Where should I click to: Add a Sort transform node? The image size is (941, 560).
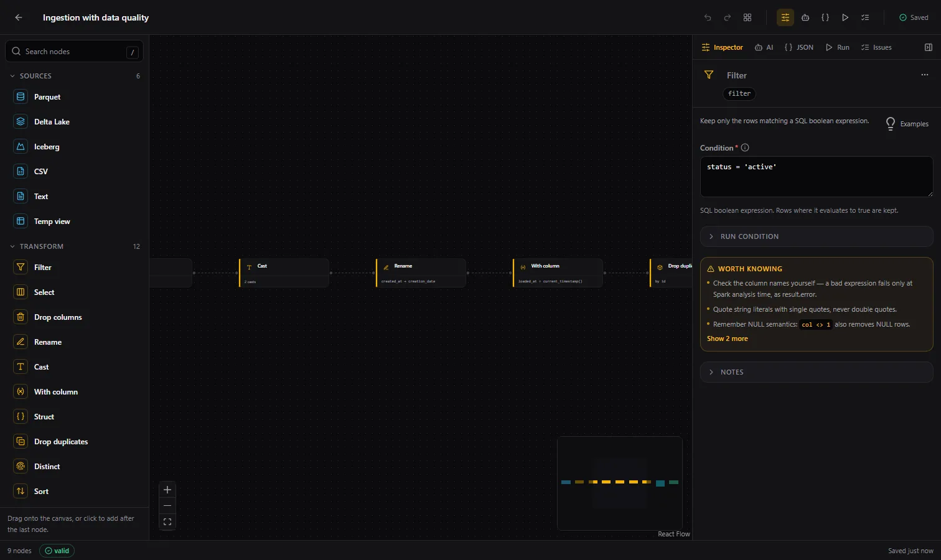point(75,492)
